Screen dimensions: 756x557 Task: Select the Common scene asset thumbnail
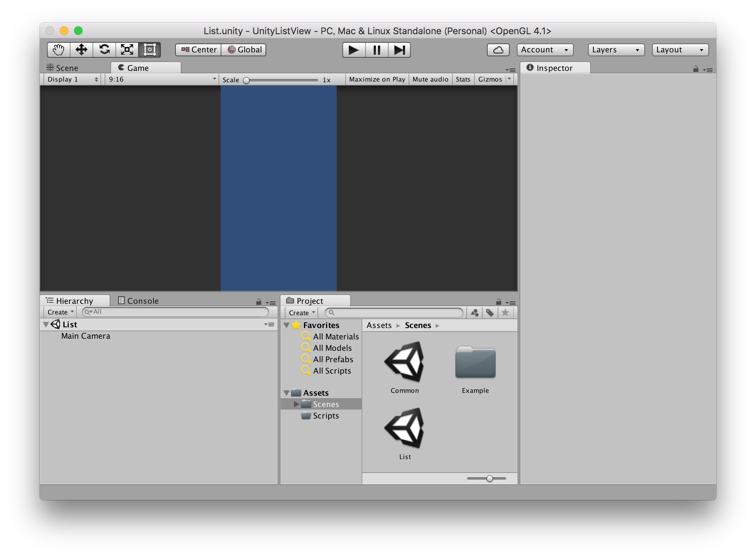click(x=404, y=363)
